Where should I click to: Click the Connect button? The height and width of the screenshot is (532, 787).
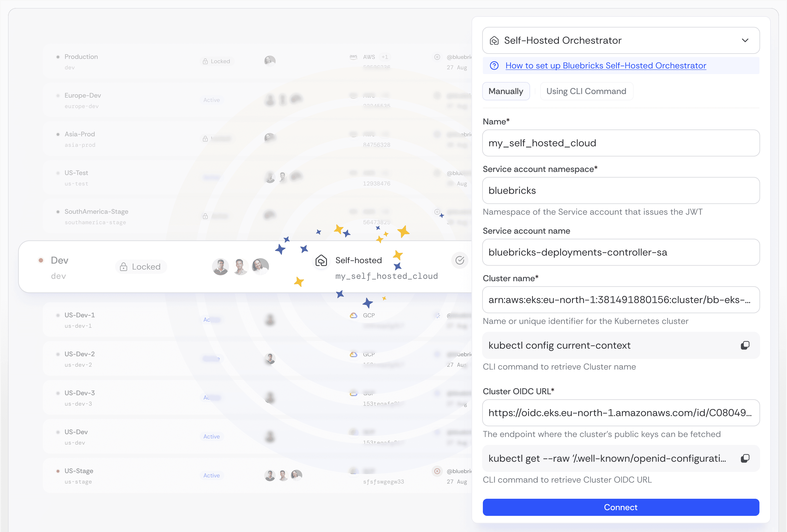click(621, 507)
